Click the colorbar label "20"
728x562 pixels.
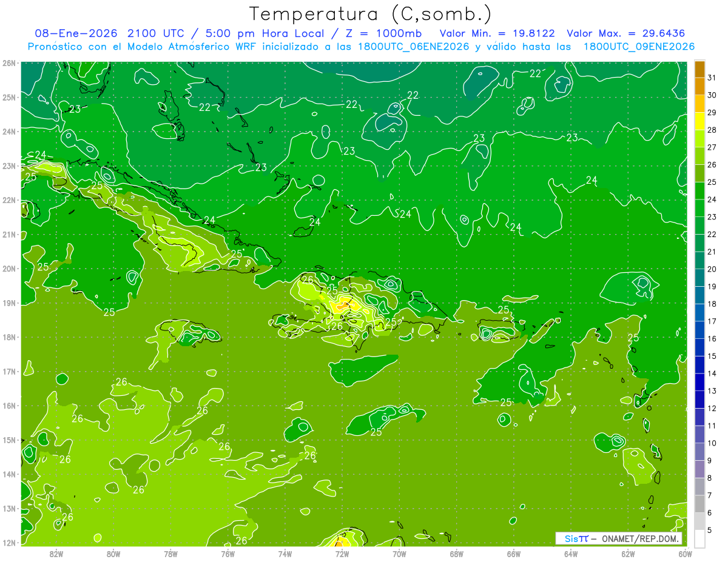(712, 269)
